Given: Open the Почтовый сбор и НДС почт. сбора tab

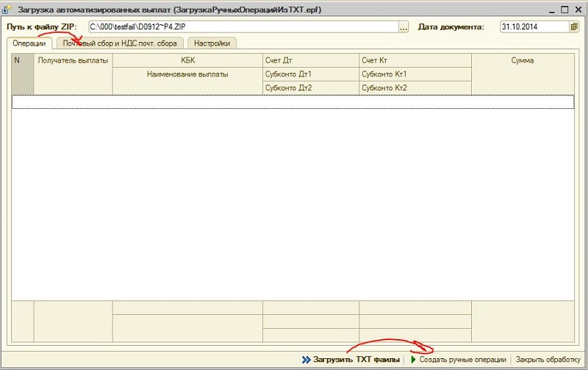Looking at the screenshot, I should click(x=120, y=43).
